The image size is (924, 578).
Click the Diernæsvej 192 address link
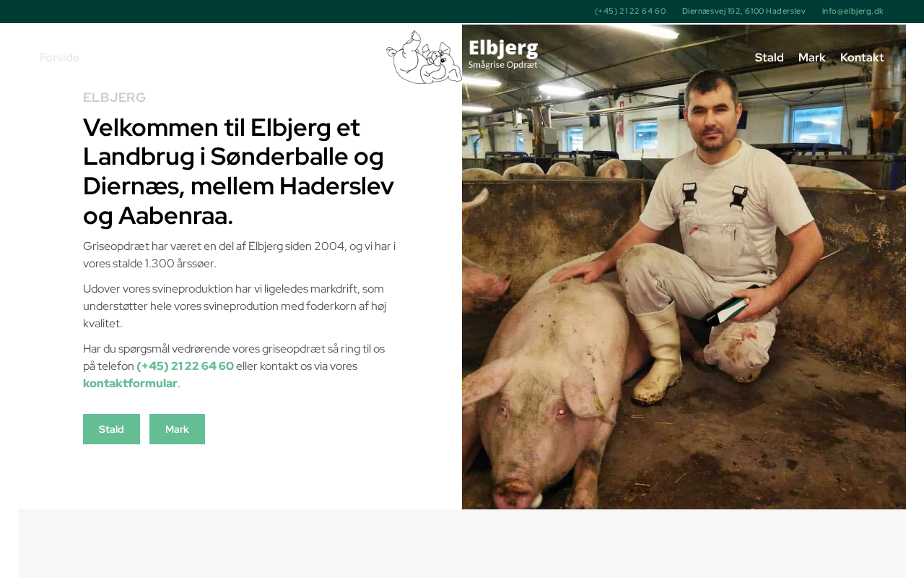click(x=744, y=11)
